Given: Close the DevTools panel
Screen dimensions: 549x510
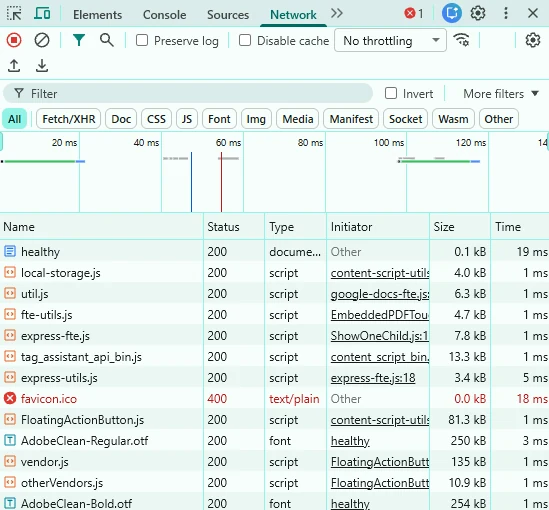Looking at the screenshot, I should (533, 14).
